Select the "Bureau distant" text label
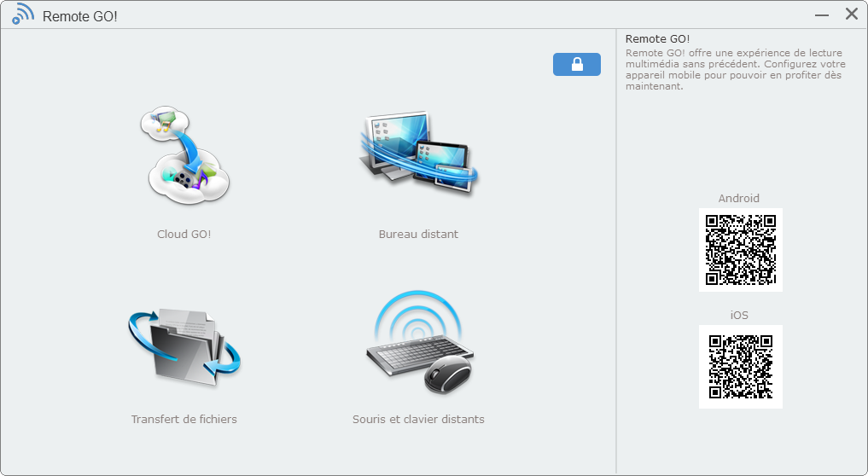The width and height of the screenshot is (868, 476). click(418, 235)
